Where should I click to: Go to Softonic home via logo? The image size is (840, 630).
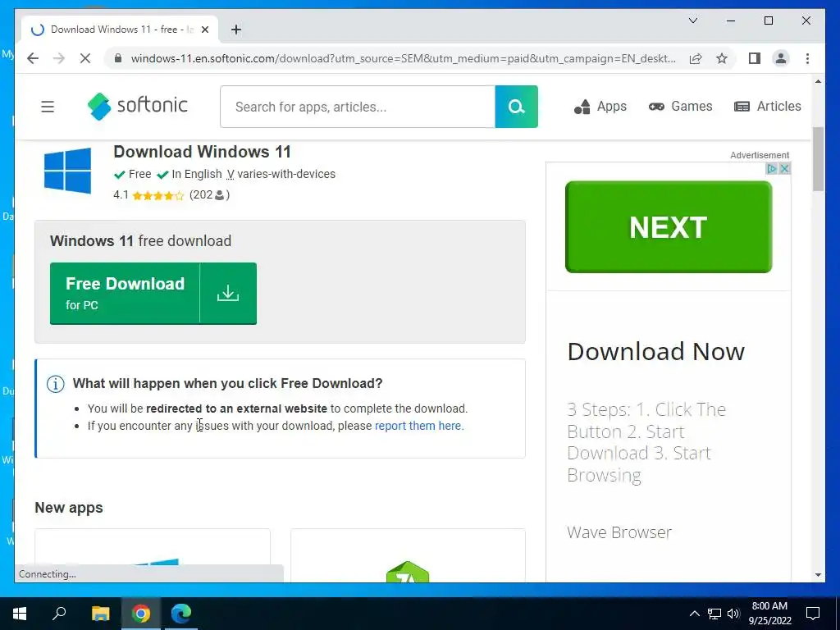138,106
